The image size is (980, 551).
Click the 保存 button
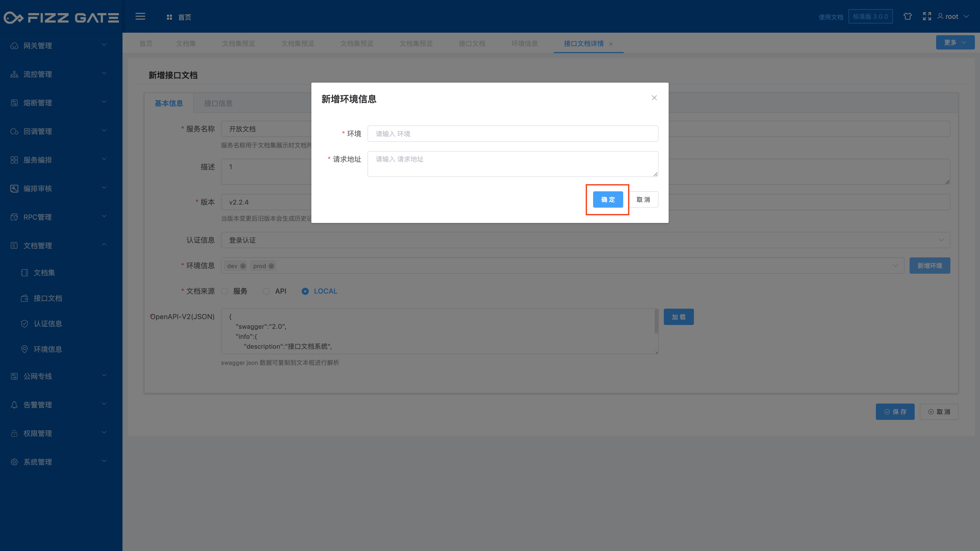pyautogui.click(x=895, y=412)
